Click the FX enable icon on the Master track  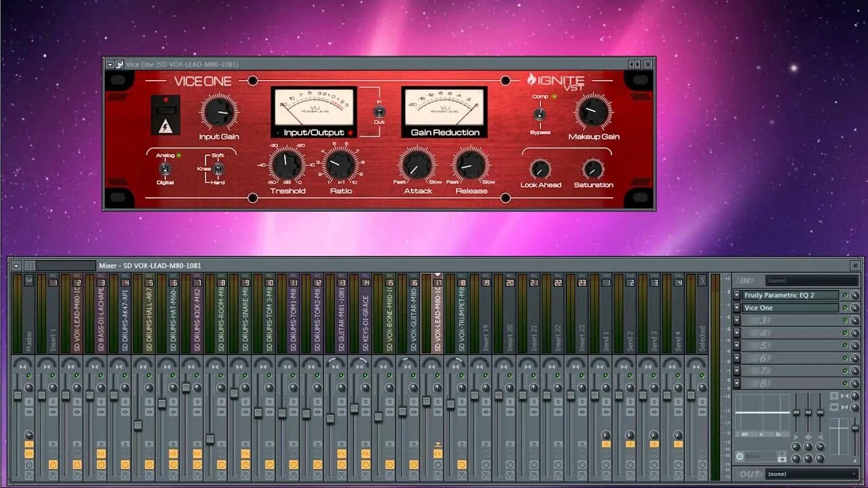point(29,453)
